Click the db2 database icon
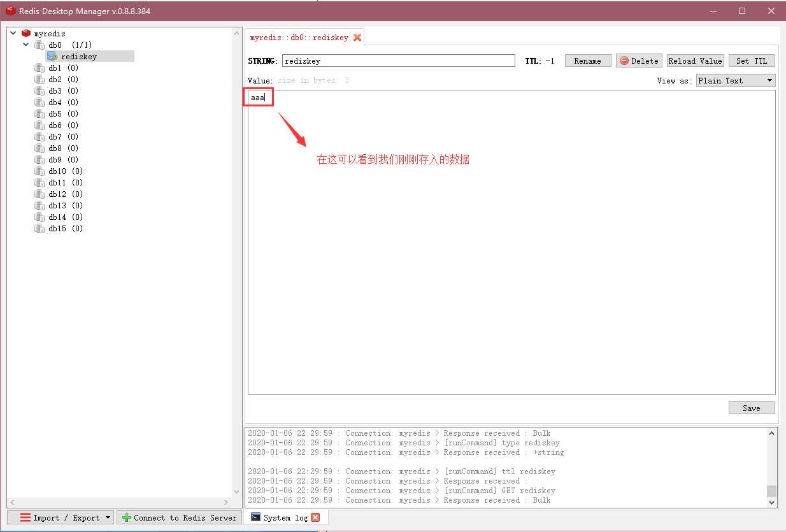The image size is (786, 532). pos(39,79)
